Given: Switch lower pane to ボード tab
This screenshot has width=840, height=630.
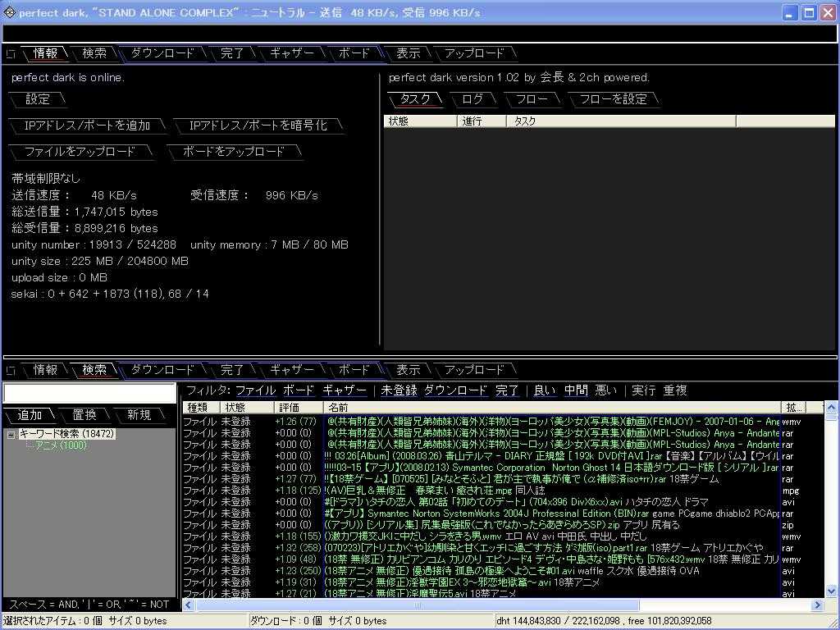Looking at the screenshot, I should (x=354, y=370).
